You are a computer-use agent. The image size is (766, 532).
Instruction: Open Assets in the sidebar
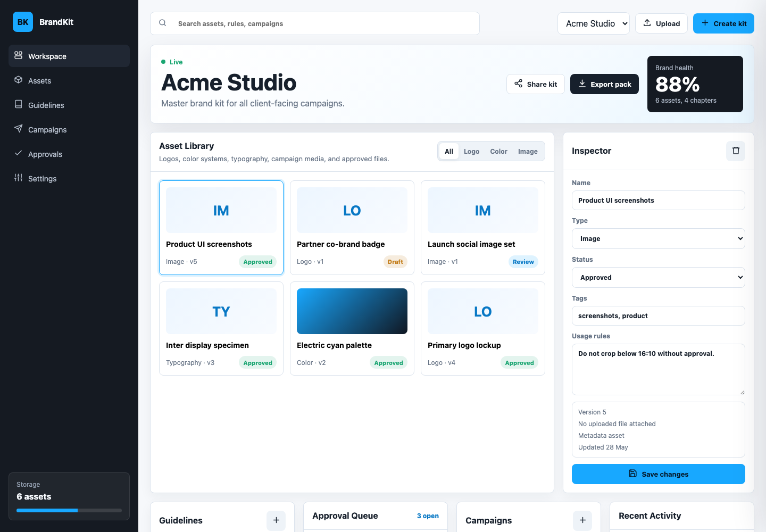69,80
